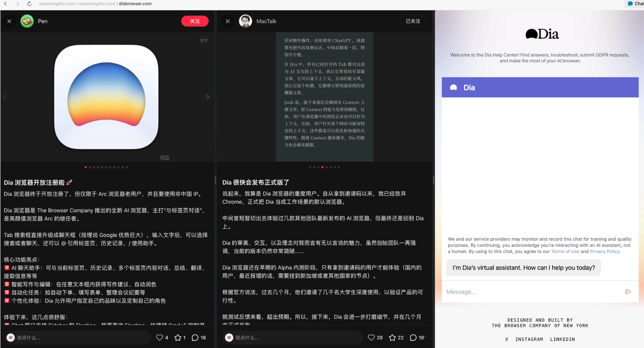Open the LINKEDIN footer link
644x348 pixels.
pyautogui.click(x=562, y=339)
